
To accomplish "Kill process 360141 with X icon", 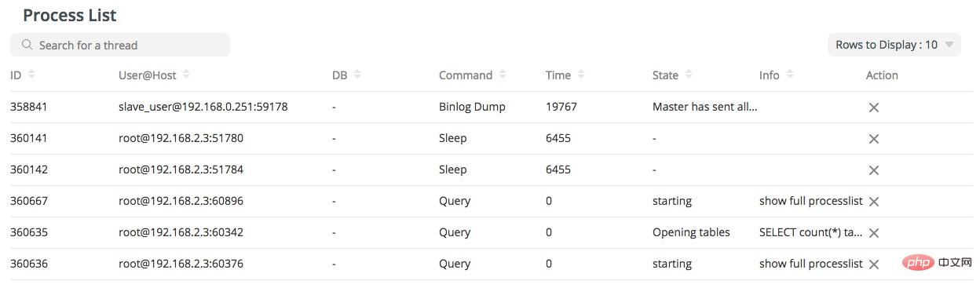I will coord(873,139).
